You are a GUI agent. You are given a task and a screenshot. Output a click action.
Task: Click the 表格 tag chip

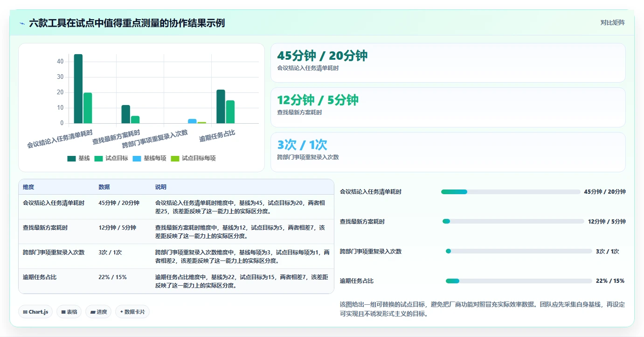pyautogui.click(x=69, y=312)
